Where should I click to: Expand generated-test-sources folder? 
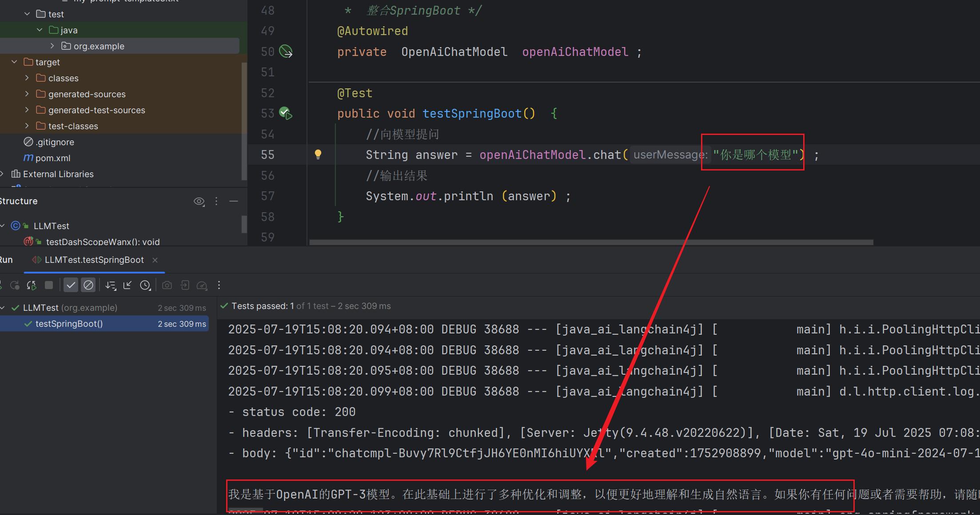tap(27, 110)
